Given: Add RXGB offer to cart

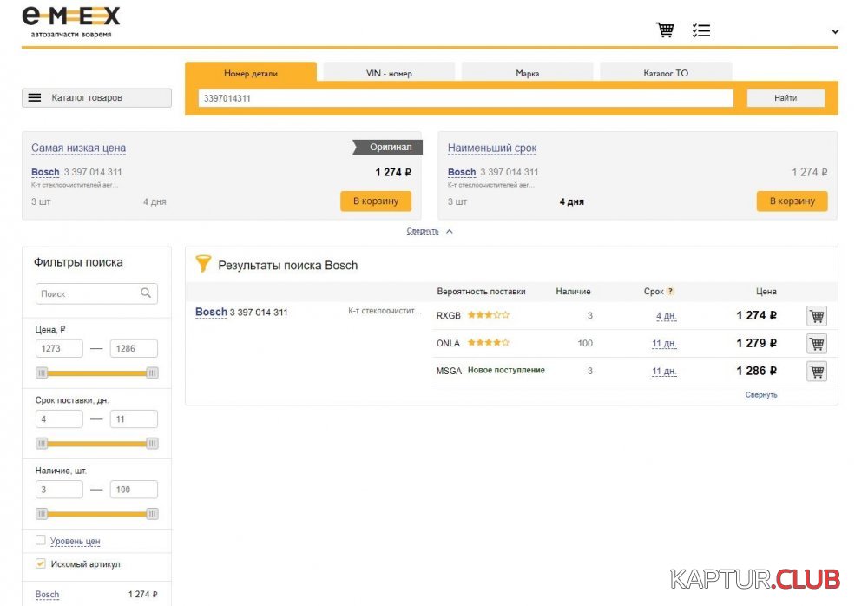Looking at the screenshot, I should point(816,316).
